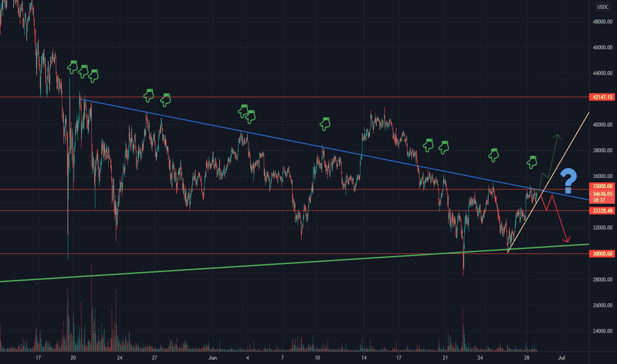Select the blue question mark drawing
The image size is (617, 364).
click(569, 181)
